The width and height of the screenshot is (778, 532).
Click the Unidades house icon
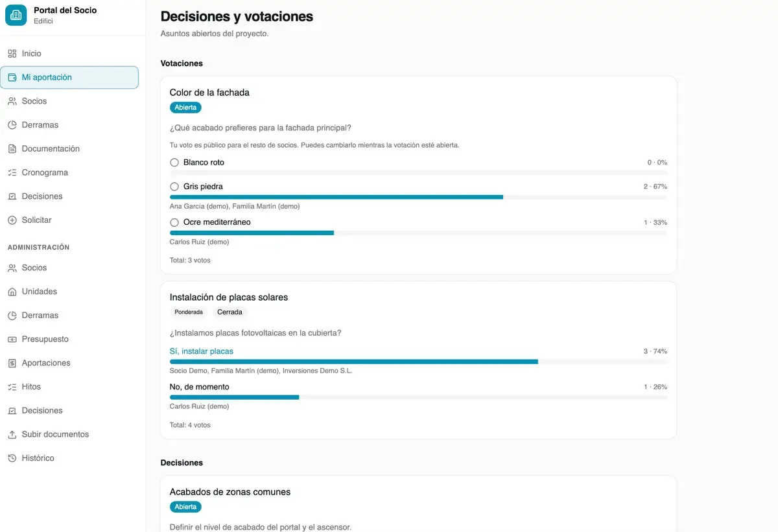pos(12,292)
